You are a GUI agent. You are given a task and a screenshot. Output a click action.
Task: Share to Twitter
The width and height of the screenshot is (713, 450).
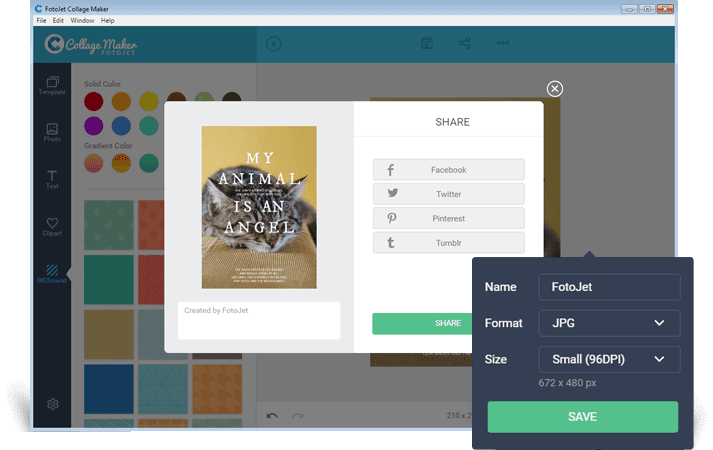click(449, 194)
